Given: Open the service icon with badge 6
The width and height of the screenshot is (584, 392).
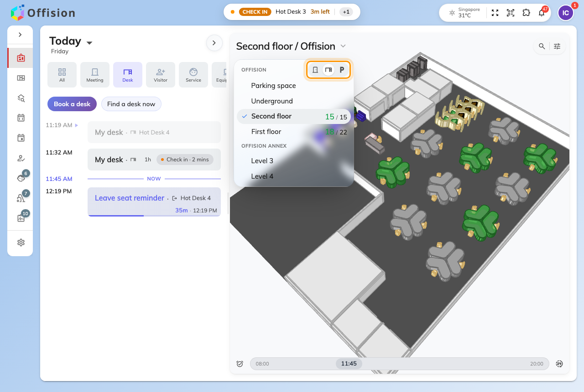Looking at the screenshot, I should pos(21,178).
